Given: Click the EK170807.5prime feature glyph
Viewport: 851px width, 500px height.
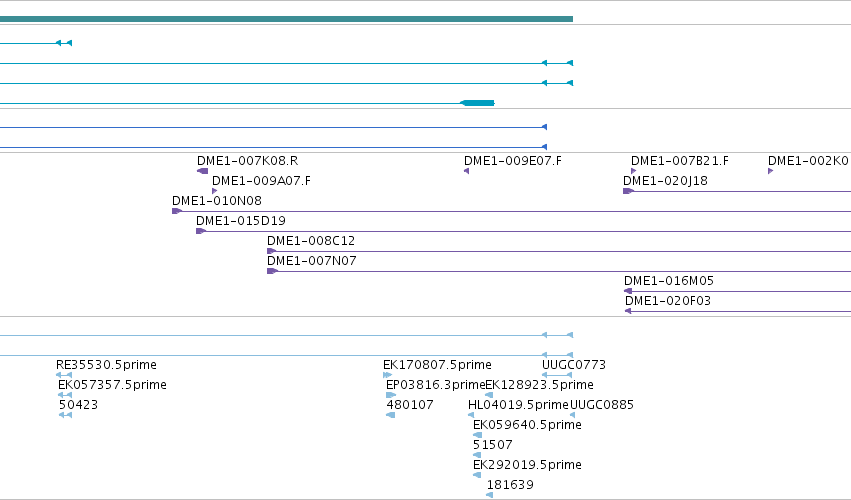Looking at the screenshot, I should pos(387,375).
